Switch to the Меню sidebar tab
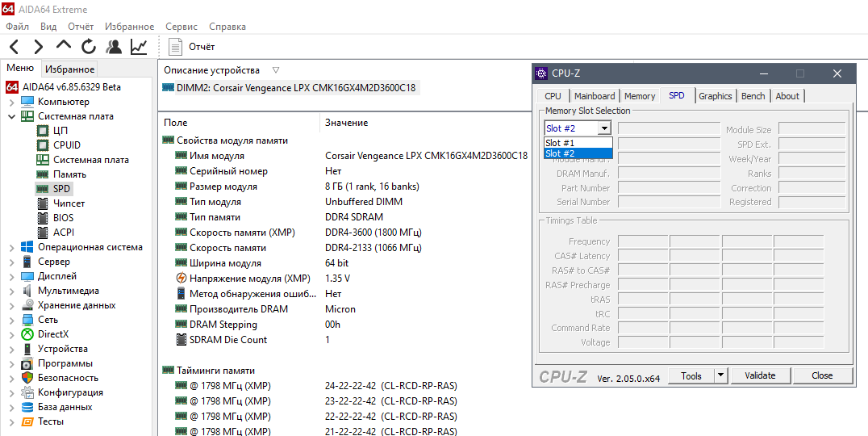This screenshot has height=436, width=868. (x=20, y=68)
